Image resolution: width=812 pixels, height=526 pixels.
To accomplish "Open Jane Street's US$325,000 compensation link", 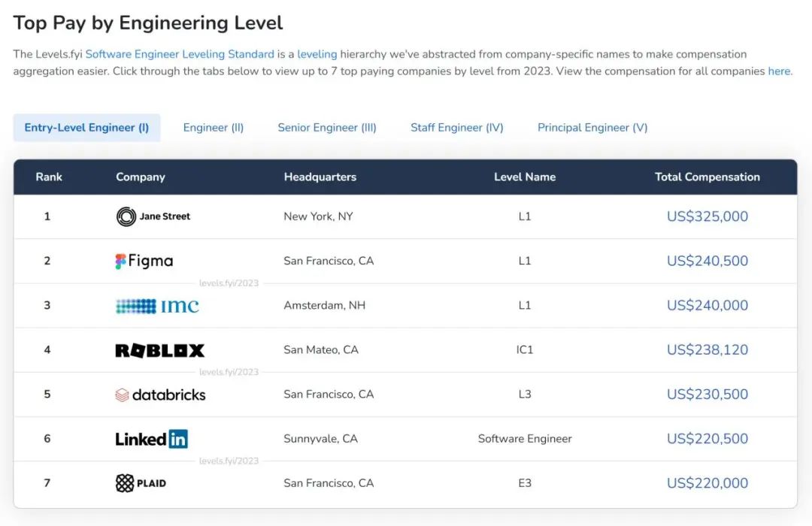I will pyautogui.click(x=707, y=216).
